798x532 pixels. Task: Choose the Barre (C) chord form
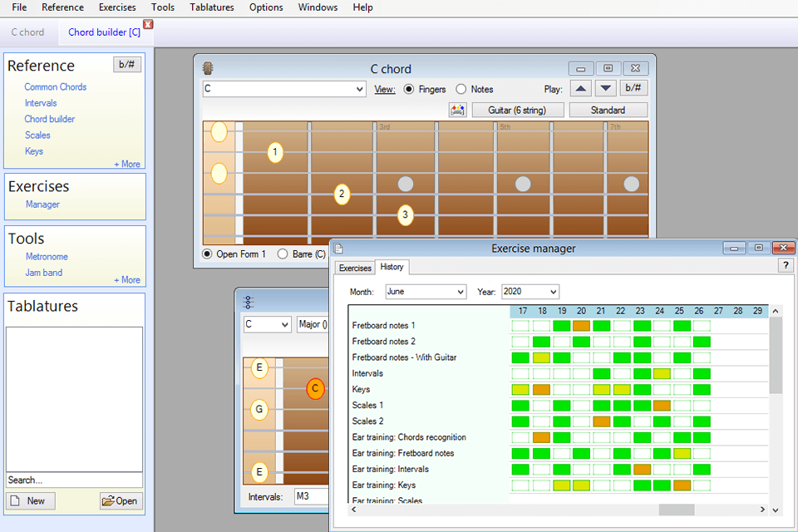tap(283, 254)
